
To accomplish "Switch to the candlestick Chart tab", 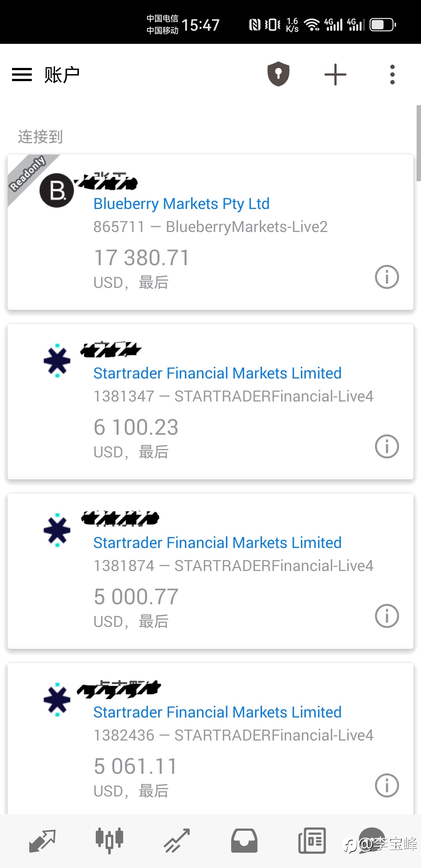I will (109, 841).
